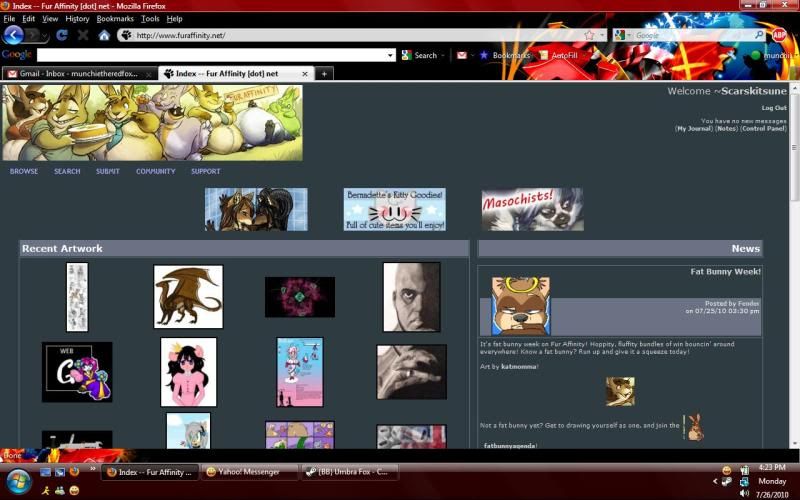Click the Windows Start orb
The width and height of the screenshot is (800, 500).
(18, 481)
